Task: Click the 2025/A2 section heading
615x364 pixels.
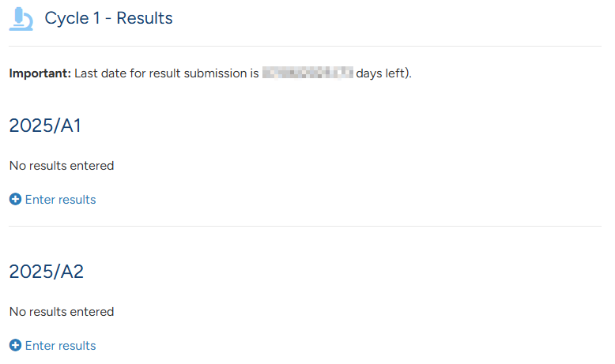Action: 47,272
